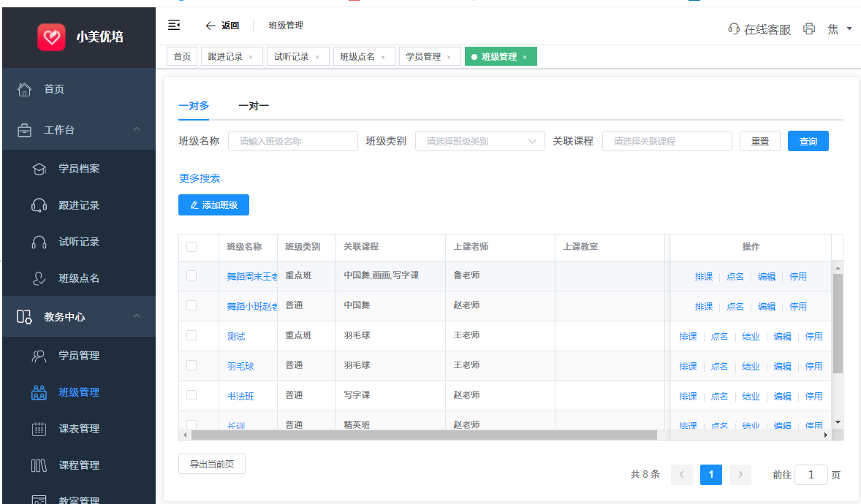
Task: Click the home icon in sidebar
Action: pyautogui.click(x=24, y=89)
